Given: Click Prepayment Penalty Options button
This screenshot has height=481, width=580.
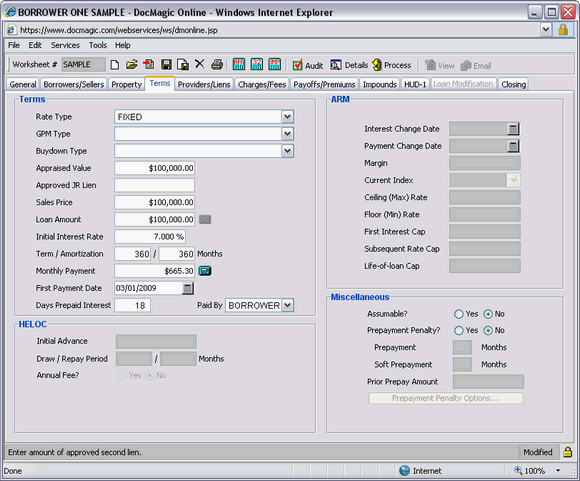Looking at the screenshot, I should click(446, 398).
